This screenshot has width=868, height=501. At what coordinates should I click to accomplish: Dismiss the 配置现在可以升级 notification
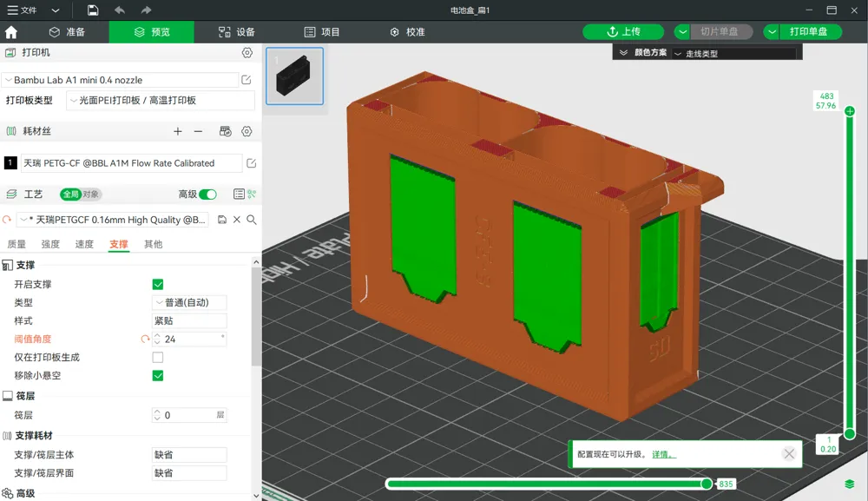click(789, 454)
